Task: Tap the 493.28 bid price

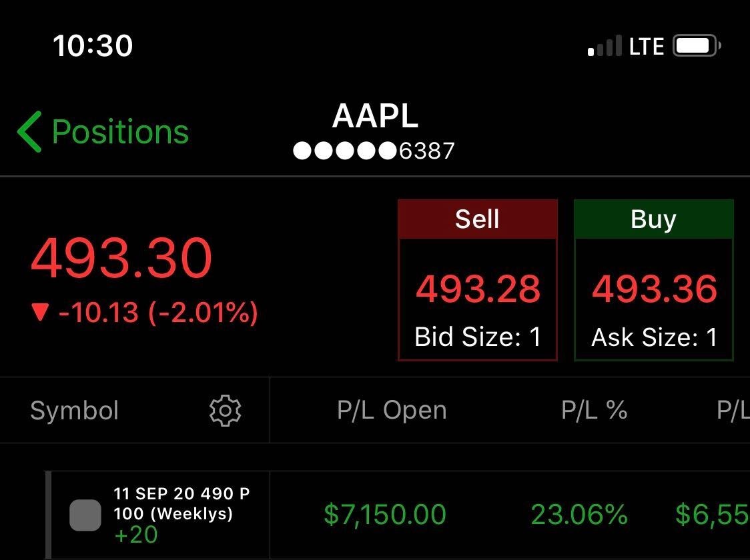Action: point(478,289)
